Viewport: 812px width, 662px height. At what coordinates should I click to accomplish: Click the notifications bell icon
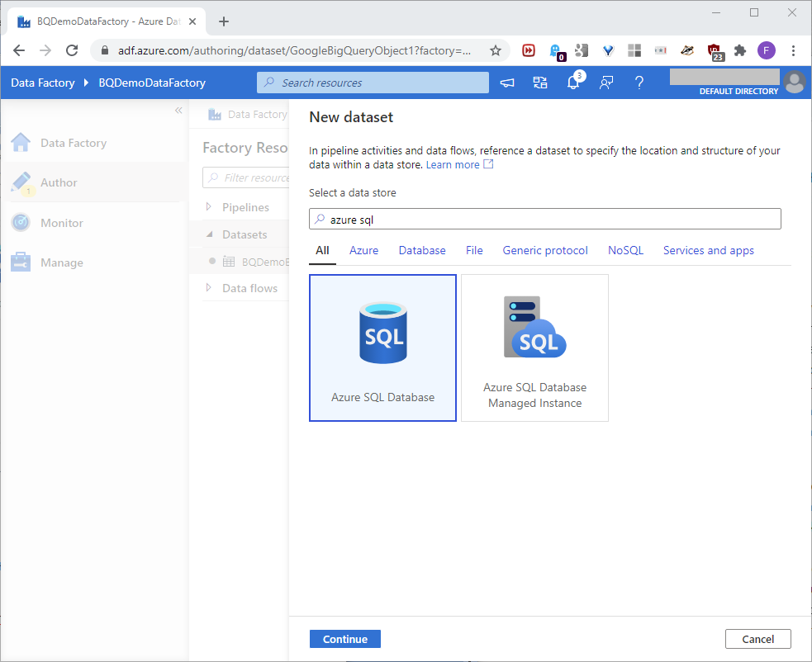[573, 83]
